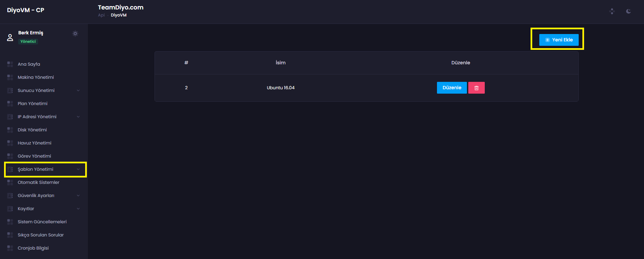
Task: Click the Kayıtlar sidebar icon
Action: [10, 208]
